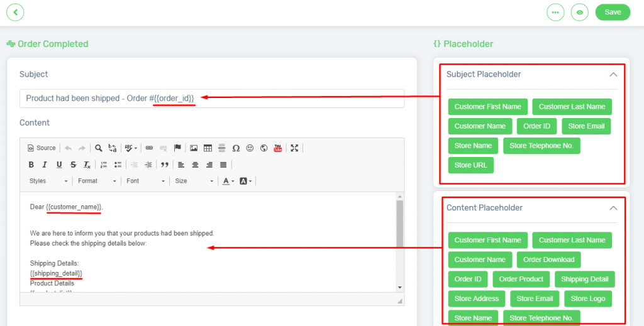This screenshot has width=644, height=326.
Task: Insert a smiley emoticon
Action: pos(250,148)
